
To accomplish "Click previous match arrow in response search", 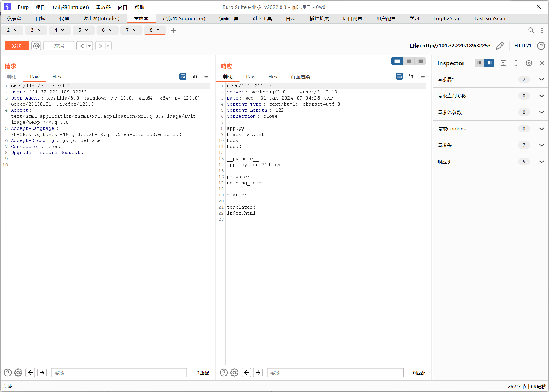I will click(x=246, y=373).
